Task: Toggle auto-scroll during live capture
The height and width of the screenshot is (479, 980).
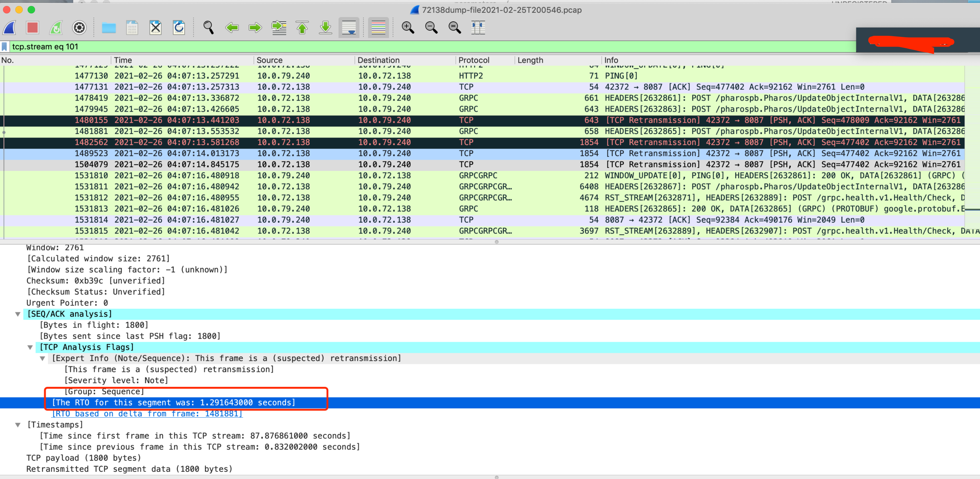Action: point(349,27)
